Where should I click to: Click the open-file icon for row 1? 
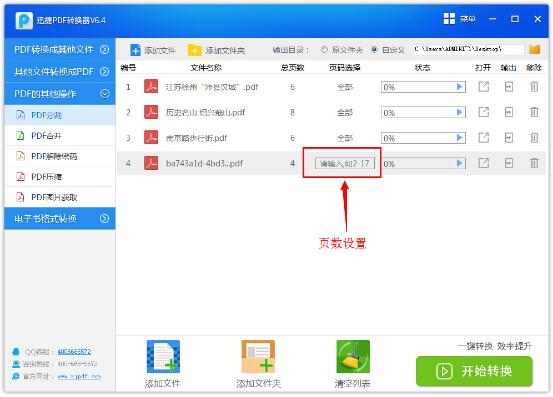coord(484,87)
